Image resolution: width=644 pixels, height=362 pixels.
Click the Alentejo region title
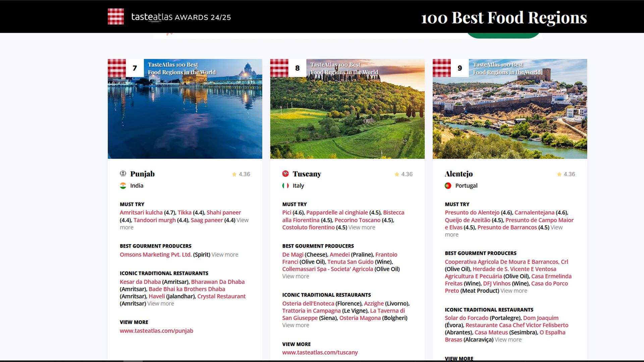click(459, 174)
